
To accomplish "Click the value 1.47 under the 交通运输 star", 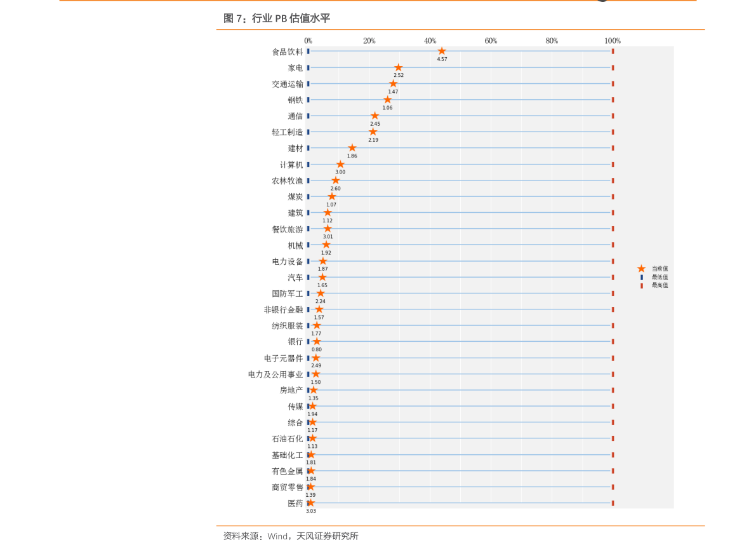I will click(x=393, y=91).
